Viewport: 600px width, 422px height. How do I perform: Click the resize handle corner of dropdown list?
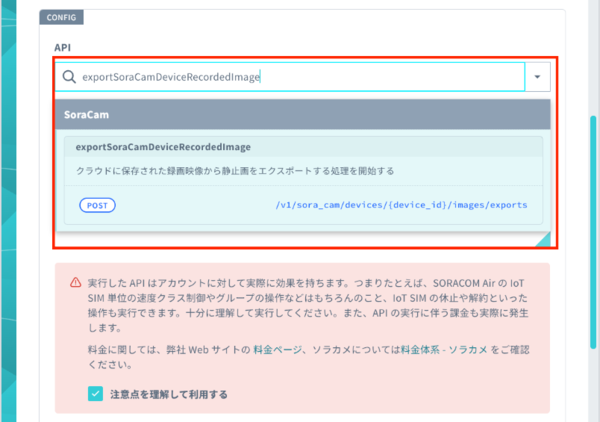pos(543,239)
